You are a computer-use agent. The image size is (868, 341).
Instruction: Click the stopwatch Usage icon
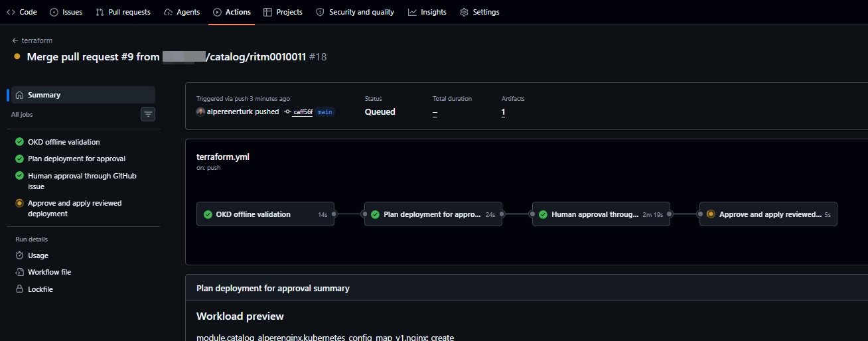tap(20, 255)
